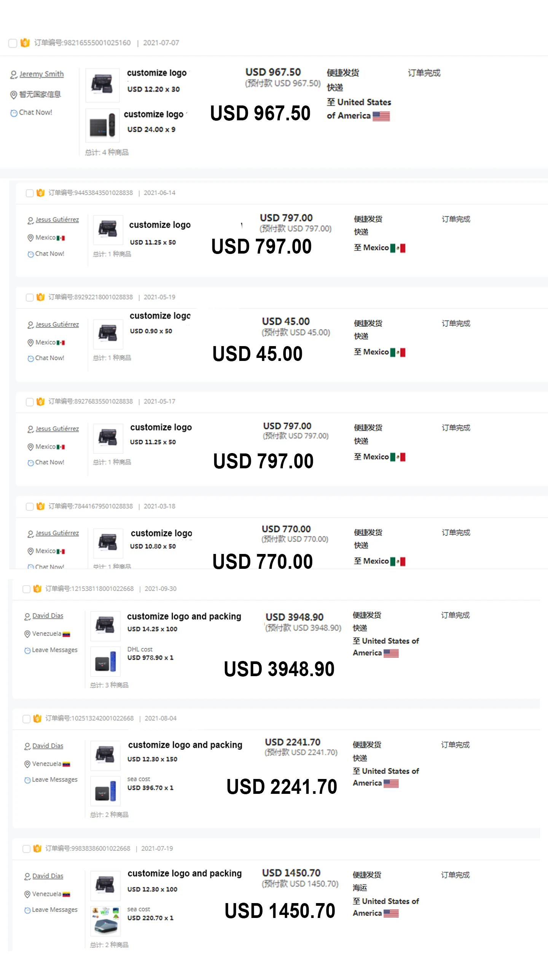Screen dimensions: 548x980
Task: Open Jeremy Smith buyer profile
Action: pos(41,74)
